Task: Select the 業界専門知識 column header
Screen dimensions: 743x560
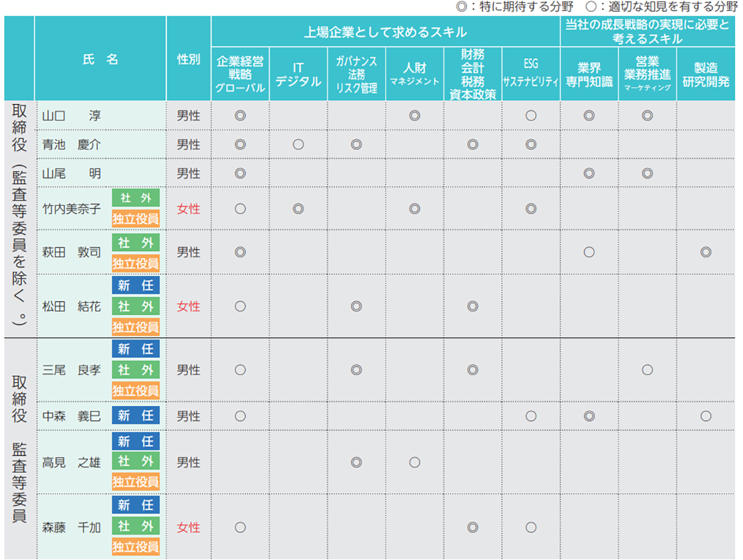Action: tap(589, 74)
